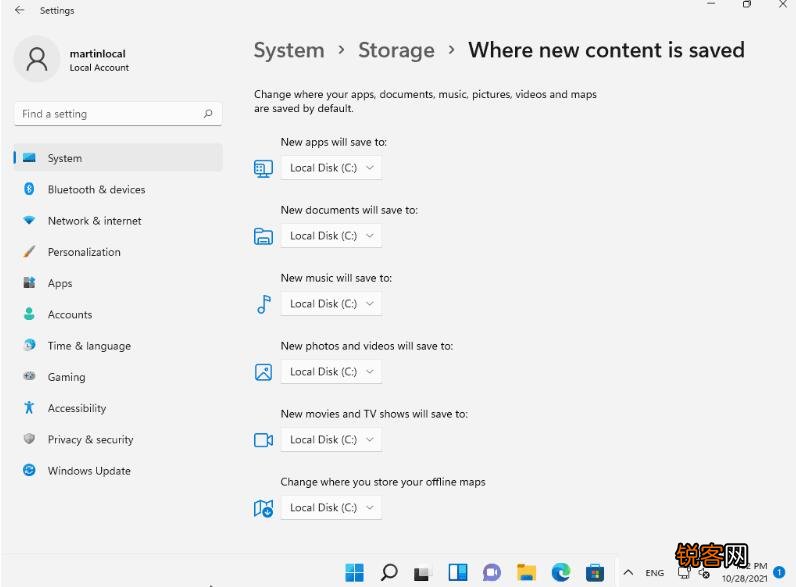Click the new apps monitor icon
796x587 pixels.
(263, 169)
